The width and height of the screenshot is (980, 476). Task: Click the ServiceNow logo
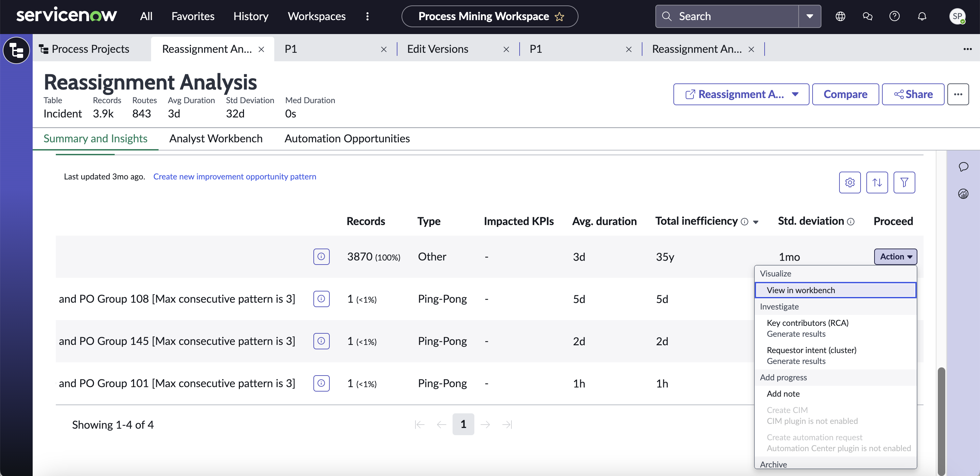[67, 16]
